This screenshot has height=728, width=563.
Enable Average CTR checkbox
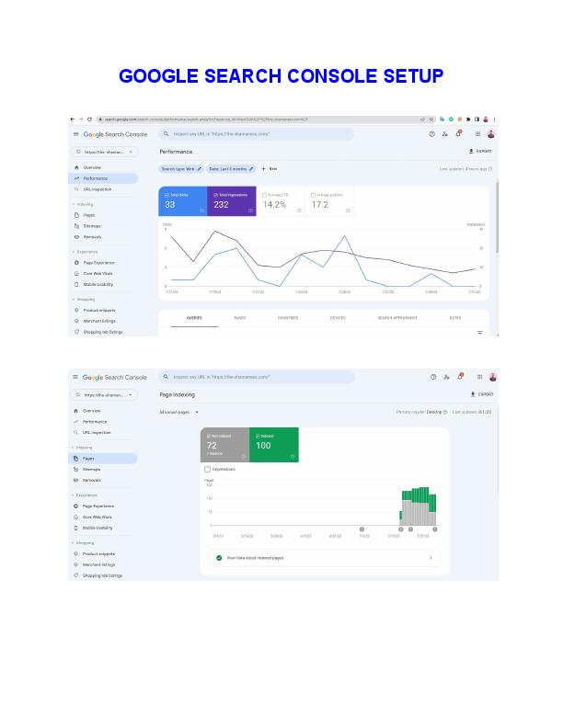click(264, 196)
